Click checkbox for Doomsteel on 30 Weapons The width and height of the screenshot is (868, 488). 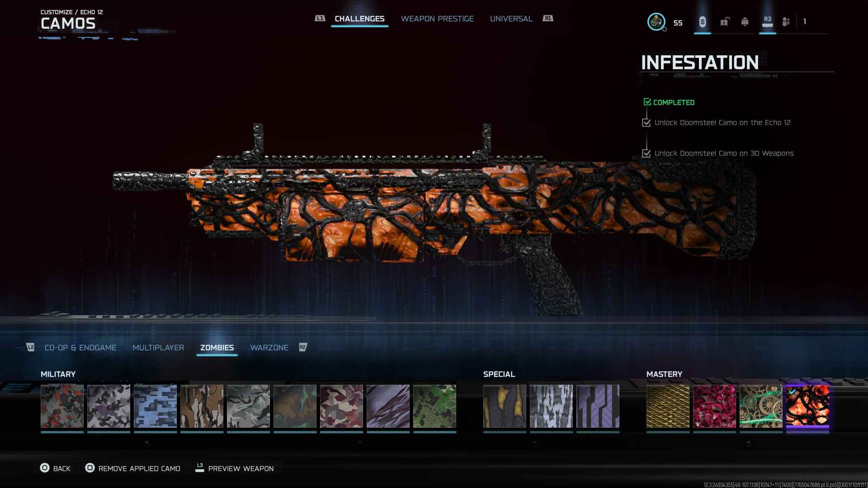[x=646, y=154]
